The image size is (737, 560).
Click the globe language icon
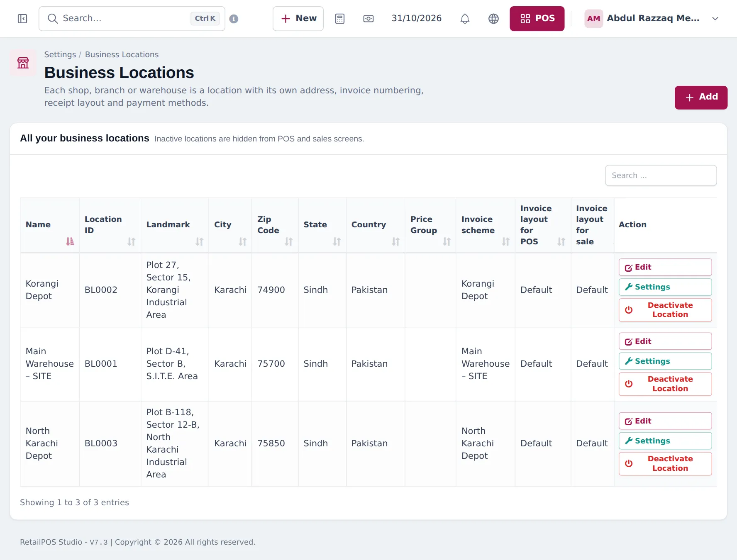point(493,19)
